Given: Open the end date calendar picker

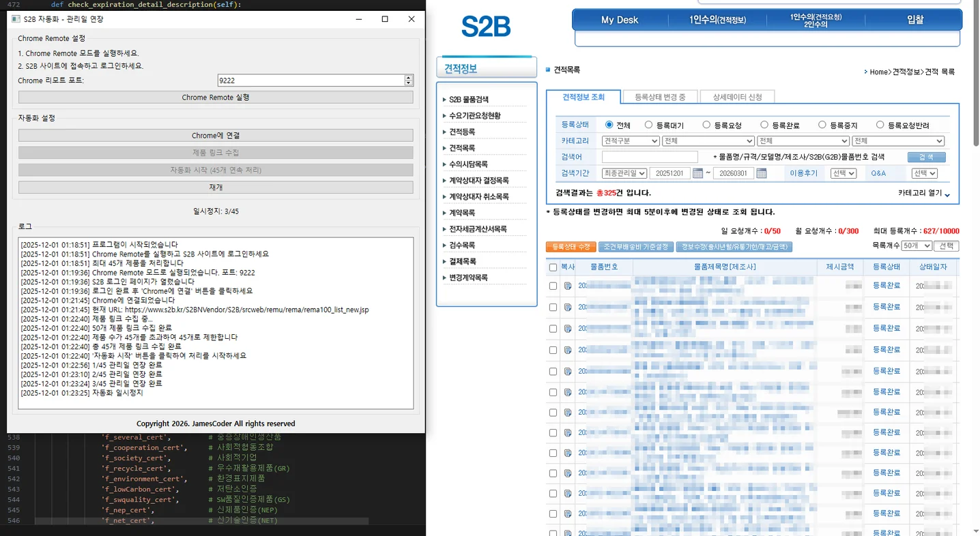Looking at the screenshot, I should tap(761, 174).
